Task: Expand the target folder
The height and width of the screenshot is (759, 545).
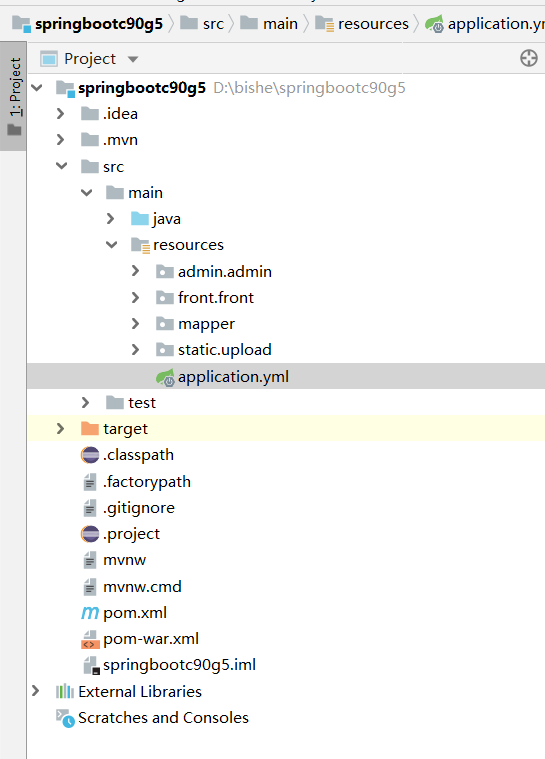Action: click(x=60, y=428)
